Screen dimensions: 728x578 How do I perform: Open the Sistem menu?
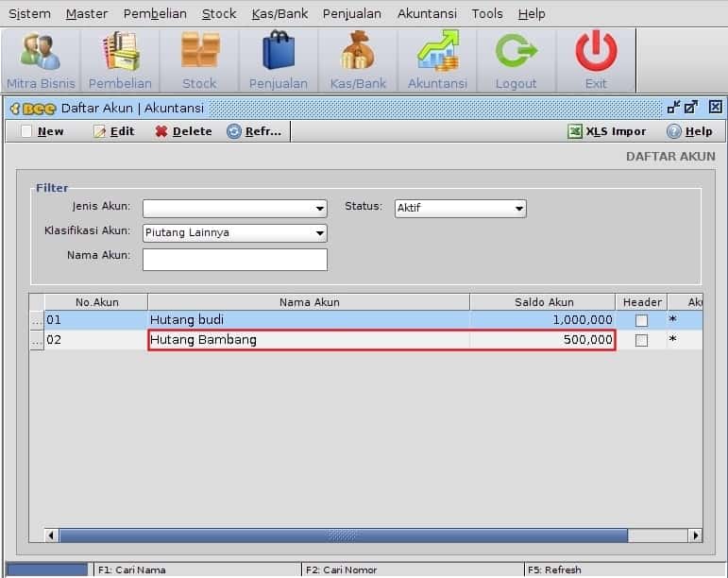click(29, 14)
